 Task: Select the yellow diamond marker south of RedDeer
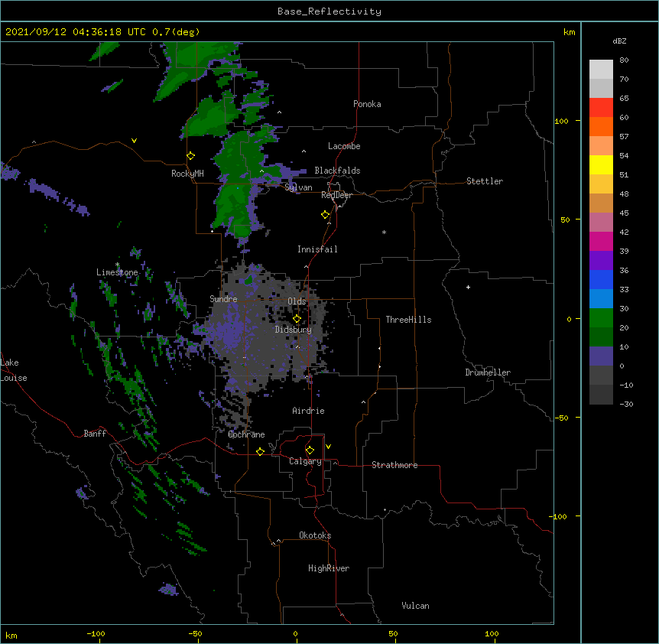point(326,215)
